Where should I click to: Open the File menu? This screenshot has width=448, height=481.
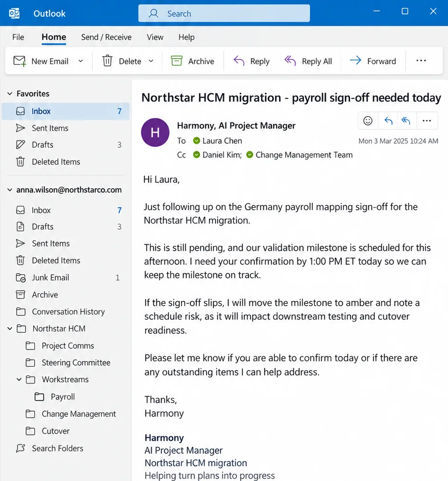18,37
